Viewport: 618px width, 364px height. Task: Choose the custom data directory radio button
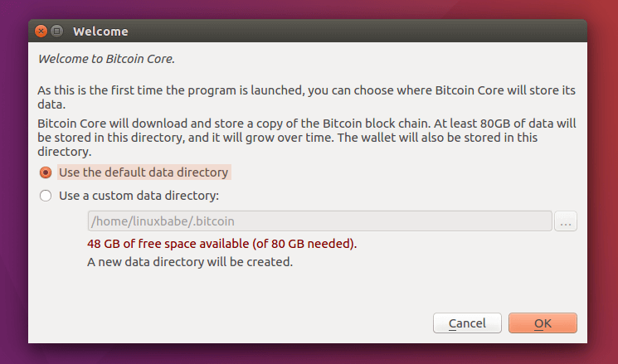point(46,197)
